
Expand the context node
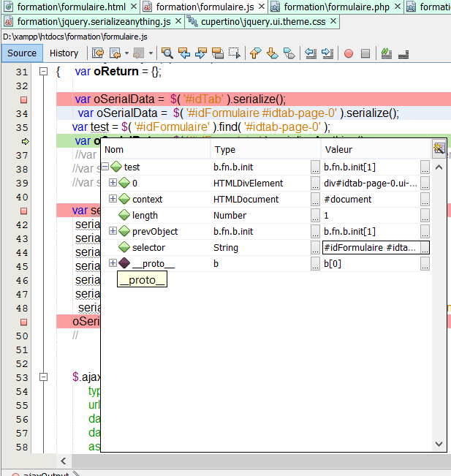point(113,199)
